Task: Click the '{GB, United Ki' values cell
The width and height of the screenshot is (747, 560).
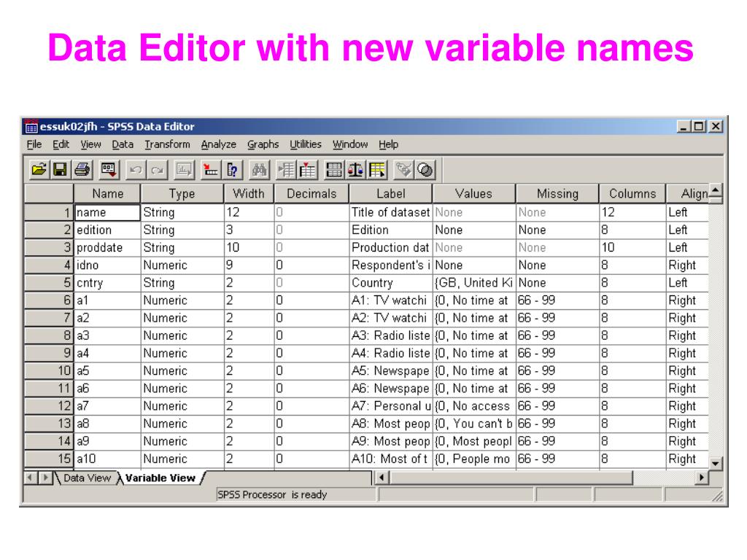Action: [474, 283]
